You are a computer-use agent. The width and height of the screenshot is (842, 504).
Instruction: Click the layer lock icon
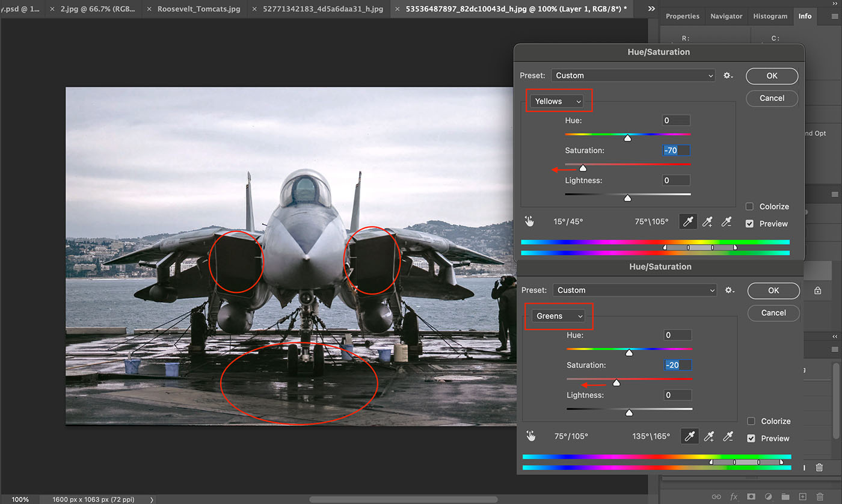click(817, 290)
